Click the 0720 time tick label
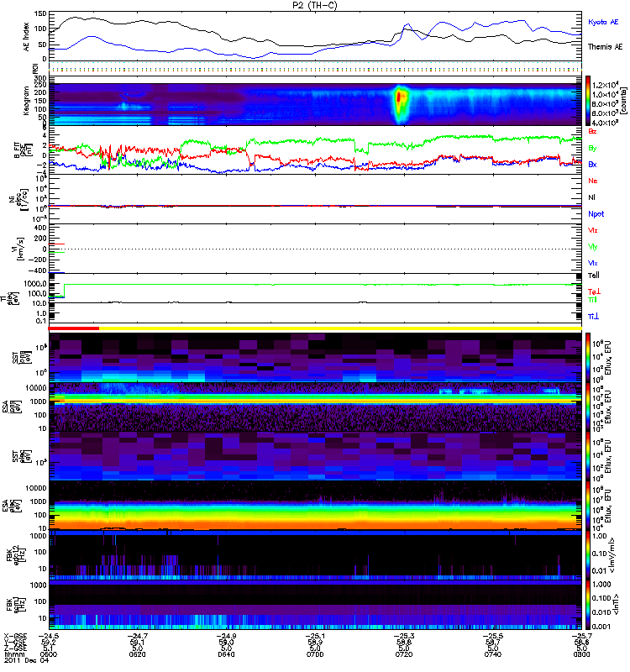The width and height of the screenshot is (630, 672). (x=404, y=654)
